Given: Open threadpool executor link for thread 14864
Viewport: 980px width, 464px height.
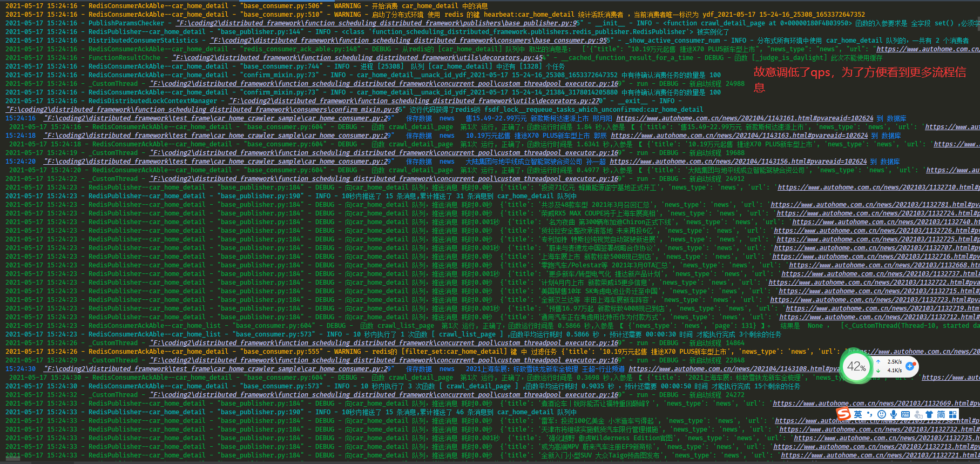Looking at the screenshot, I should click(384, 343).
